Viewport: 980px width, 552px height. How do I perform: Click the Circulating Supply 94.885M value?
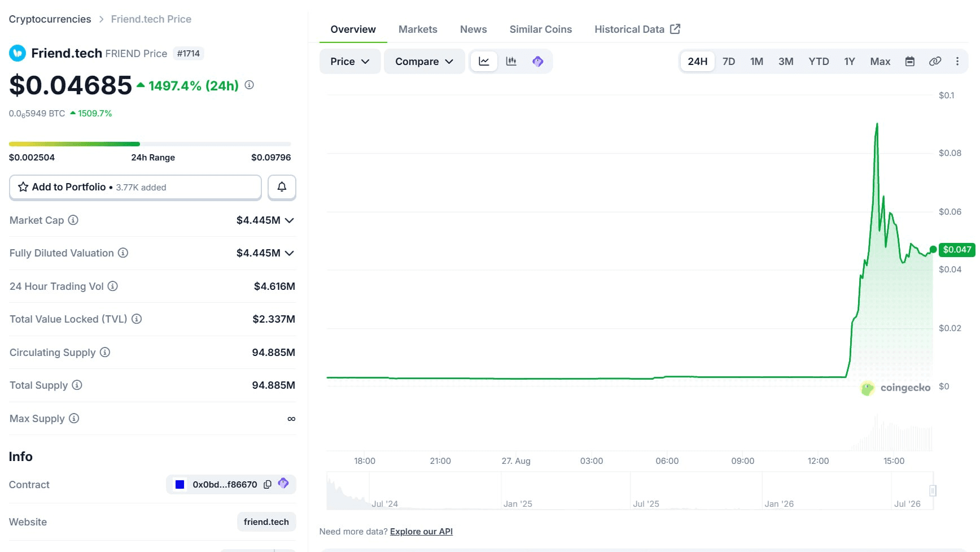273,352
